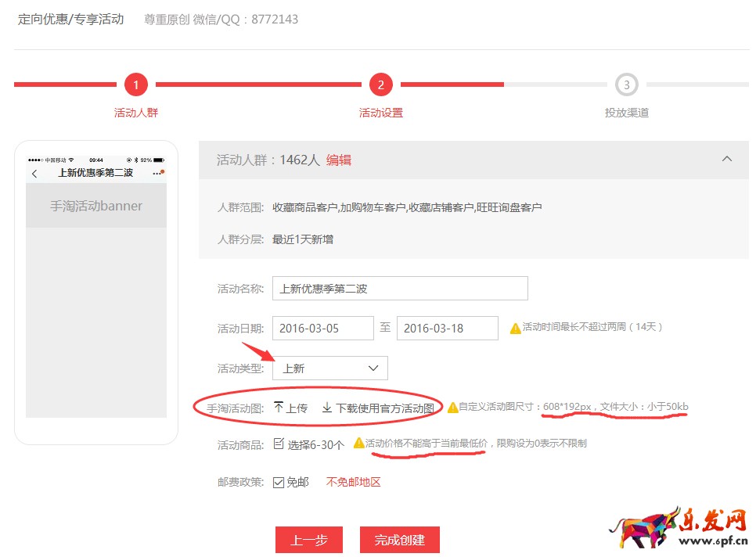Viewport: 756px width, 557px height.
Task: Select step 2 活动设置
Action: pyautogui.click(x=381, y=85)
